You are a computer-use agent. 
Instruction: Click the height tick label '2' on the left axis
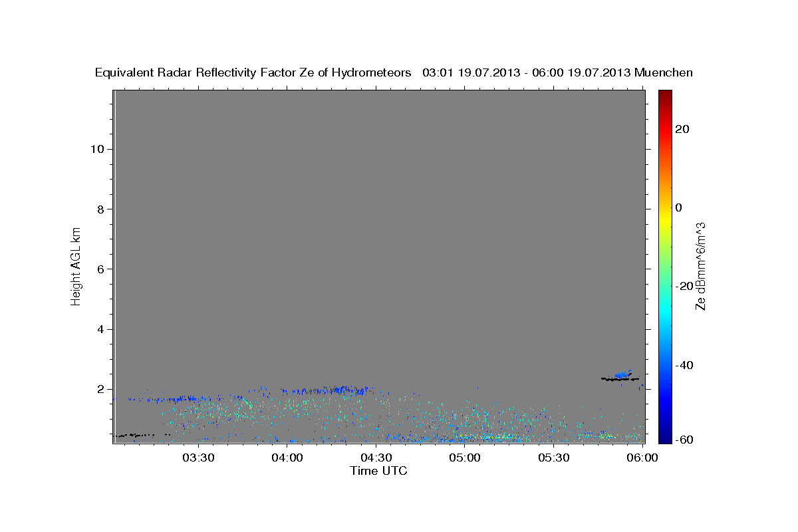pos(100,389)
